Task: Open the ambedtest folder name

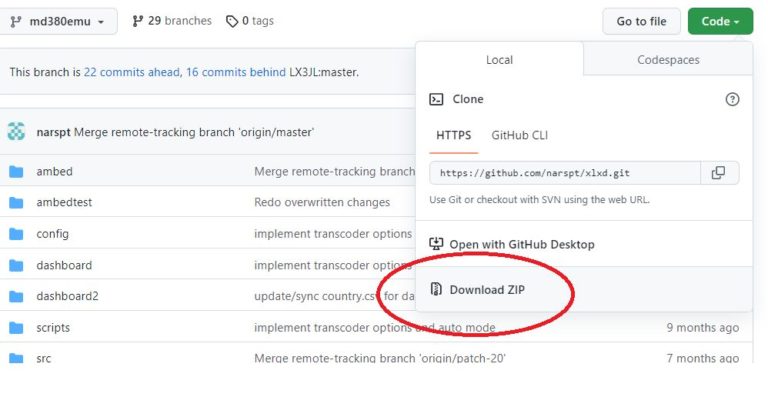Action: coord(64,203)
